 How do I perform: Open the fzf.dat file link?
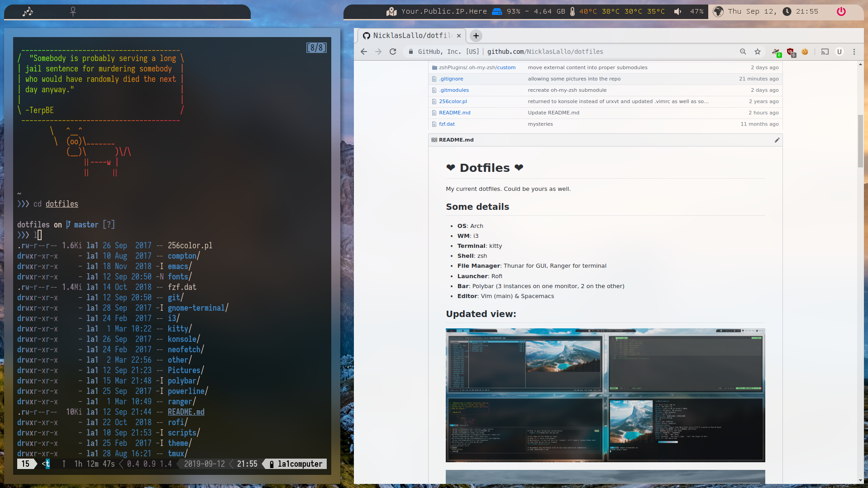(447, 124)
